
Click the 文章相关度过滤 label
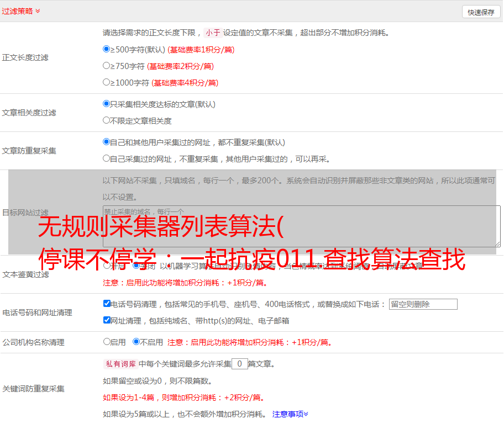[29, 113]
